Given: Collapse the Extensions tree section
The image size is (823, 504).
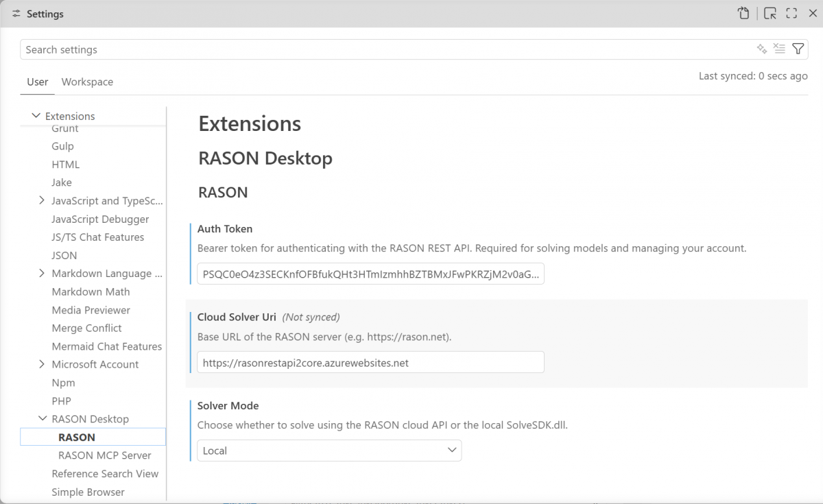Looking at the screenshot, I should (x=36, y=116).
